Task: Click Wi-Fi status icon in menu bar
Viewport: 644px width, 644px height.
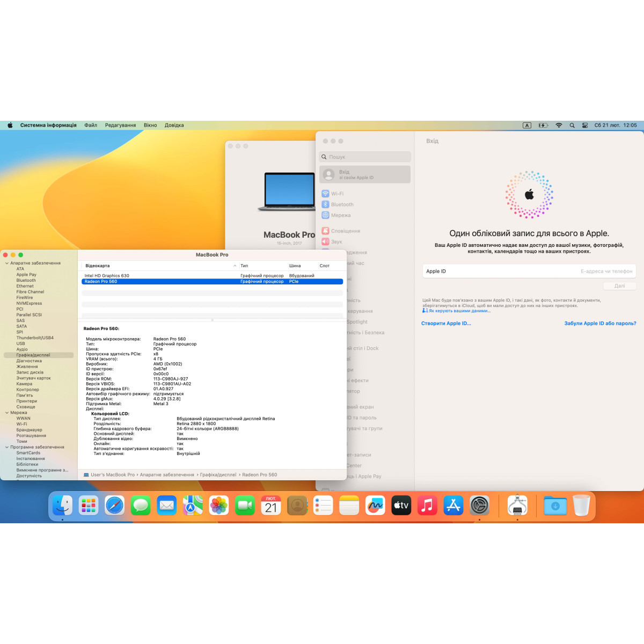Action: point(559,125)
